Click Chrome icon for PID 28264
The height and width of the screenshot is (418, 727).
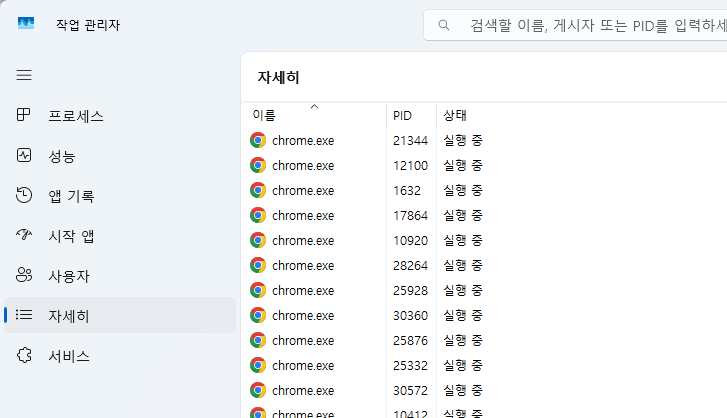258,265
